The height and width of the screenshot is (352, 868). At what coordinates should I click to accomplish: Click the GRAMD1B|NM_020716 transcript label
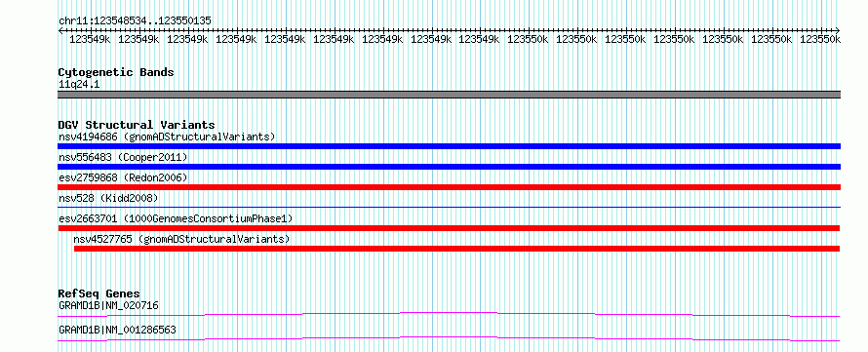[109, 305]
